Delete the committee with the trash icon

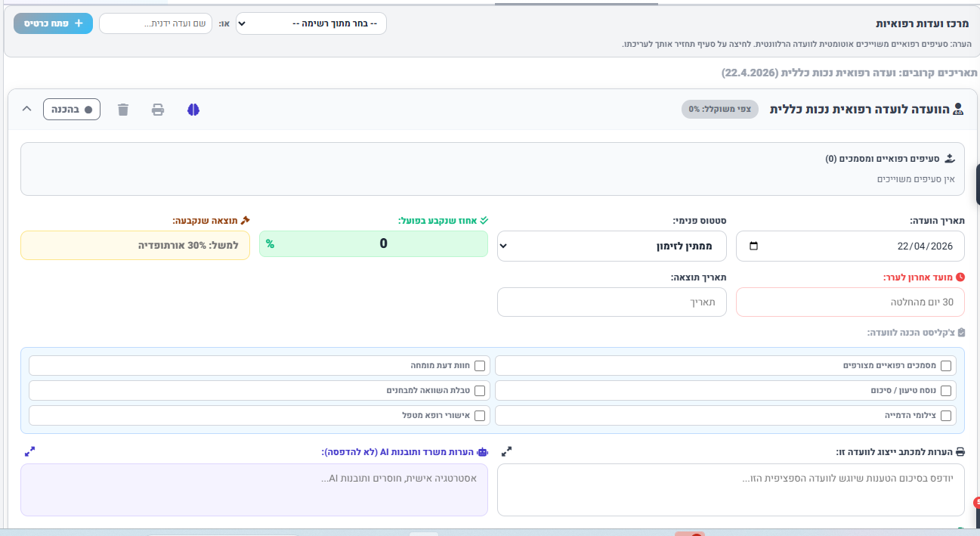[123, 110]
